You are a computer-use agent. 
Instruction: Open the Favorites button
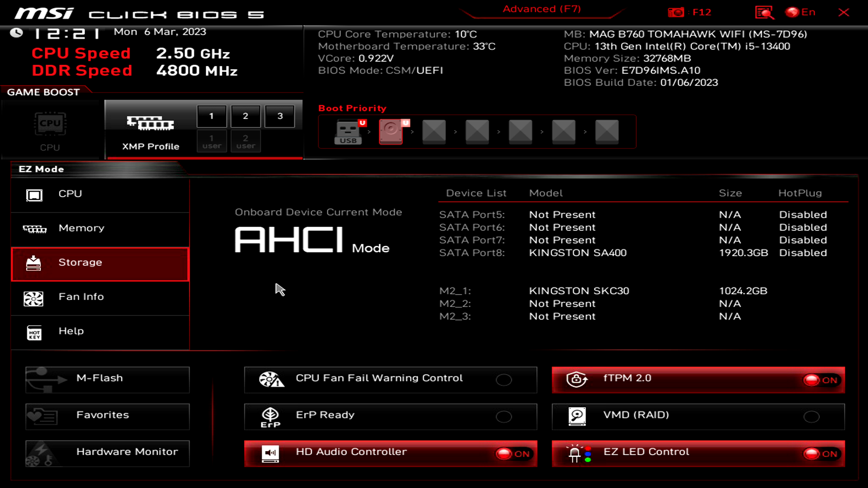point(108,416)
